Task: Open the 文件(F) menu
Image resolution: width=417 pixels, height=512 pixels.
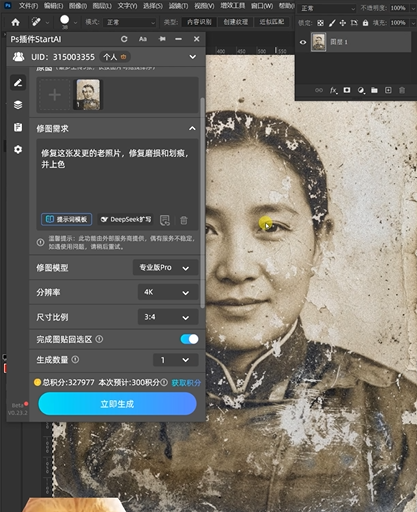Action: coord(28,6)
